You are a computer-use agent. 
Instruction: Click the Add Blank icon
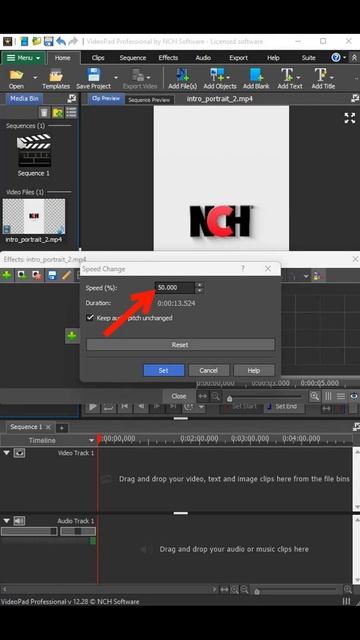click(x=256, y=75)
